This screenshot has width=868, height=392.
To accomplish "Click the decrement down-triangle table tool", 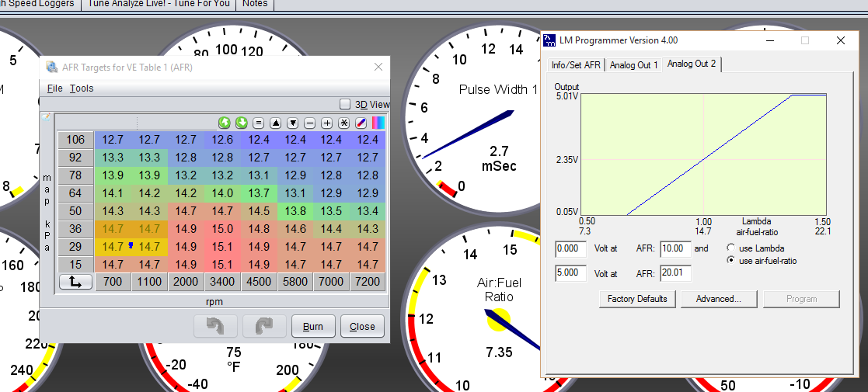I will 293,123.
